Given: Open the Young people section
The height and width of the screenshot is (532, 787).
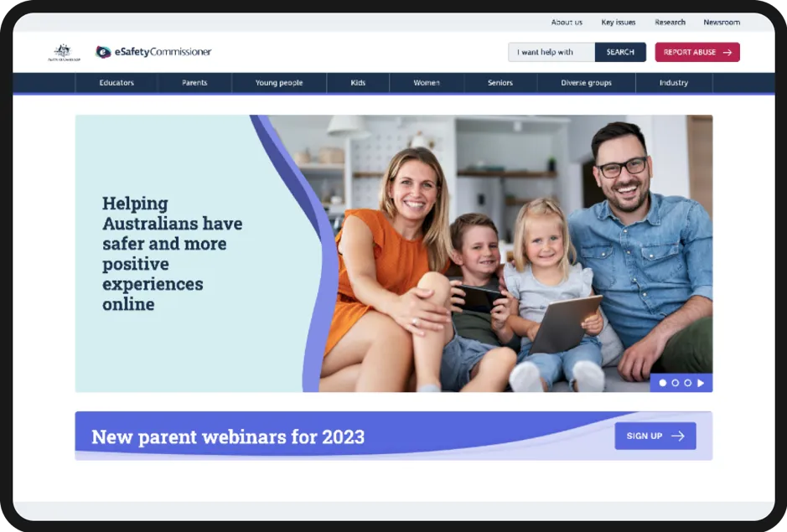Looking at the screenshot, I should (x=278, y=83).
